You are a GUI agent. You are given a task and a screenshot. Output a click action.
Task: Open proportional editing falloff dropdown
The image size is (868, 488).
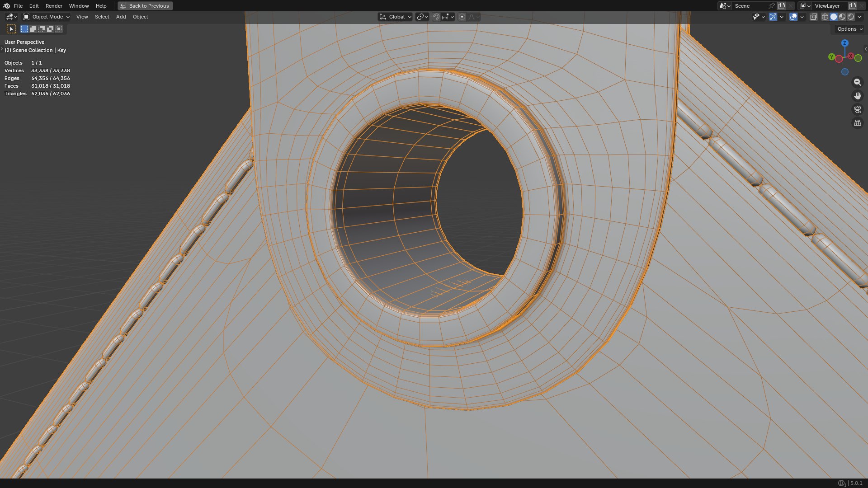[474, 17]
